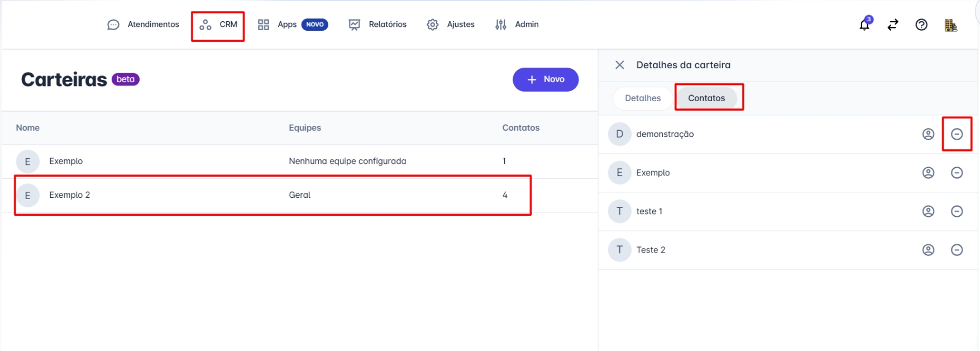Open the Relatórios menu
The width and height of the screenshot is (980, 351).
(x=377, y=25)
